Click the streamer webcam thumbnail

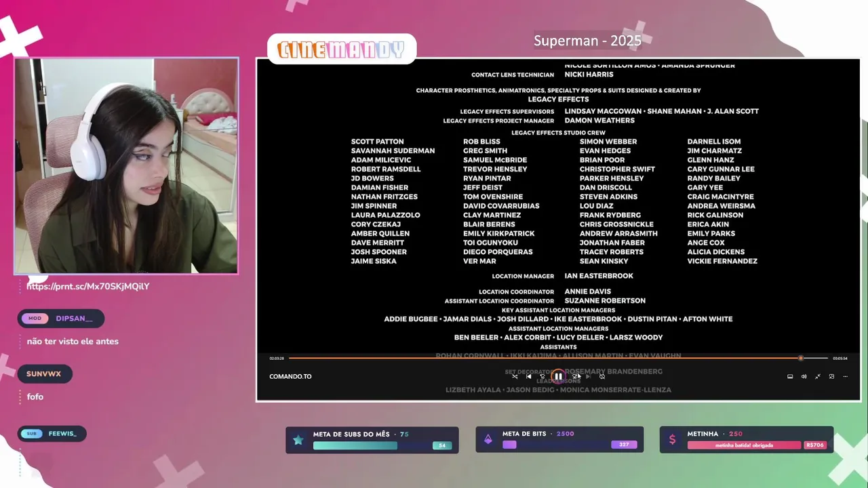pyautogui.click(x=126, y=166)
